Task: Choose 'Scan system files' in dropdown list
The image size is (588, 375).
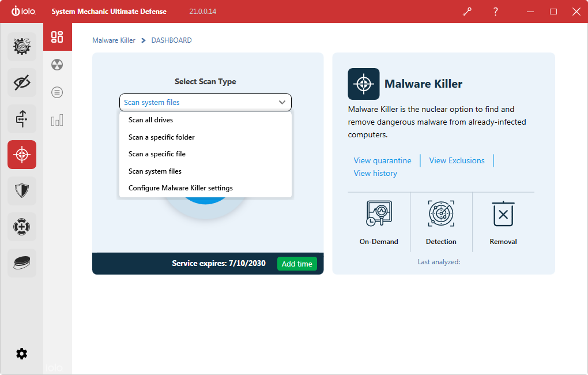Action: 205,171
